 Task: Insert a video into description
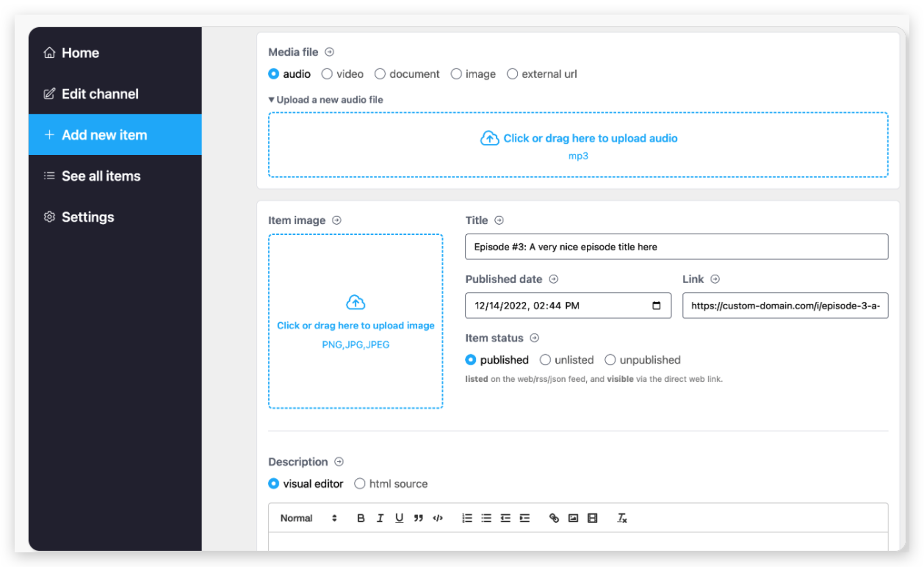point(592,518)
